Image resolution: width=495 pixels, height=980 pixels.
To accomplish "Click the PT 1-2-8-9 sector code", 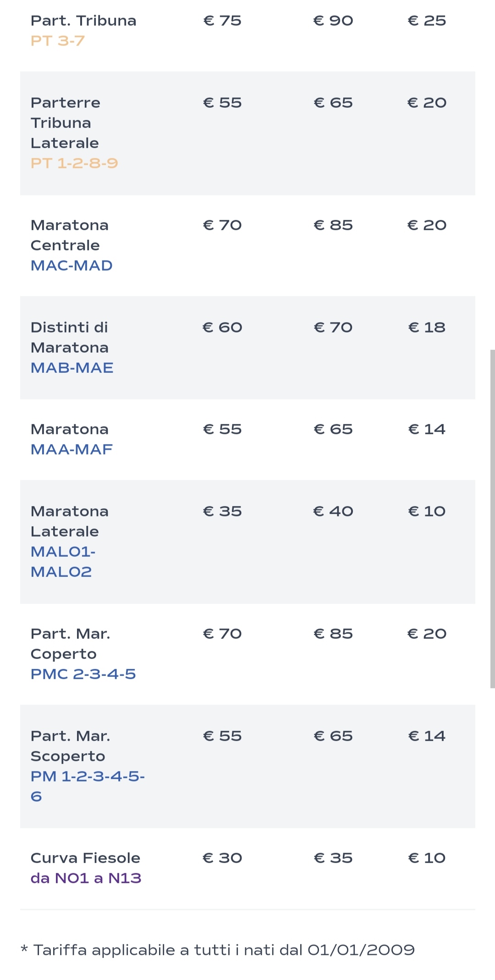I will pos(74,163).
